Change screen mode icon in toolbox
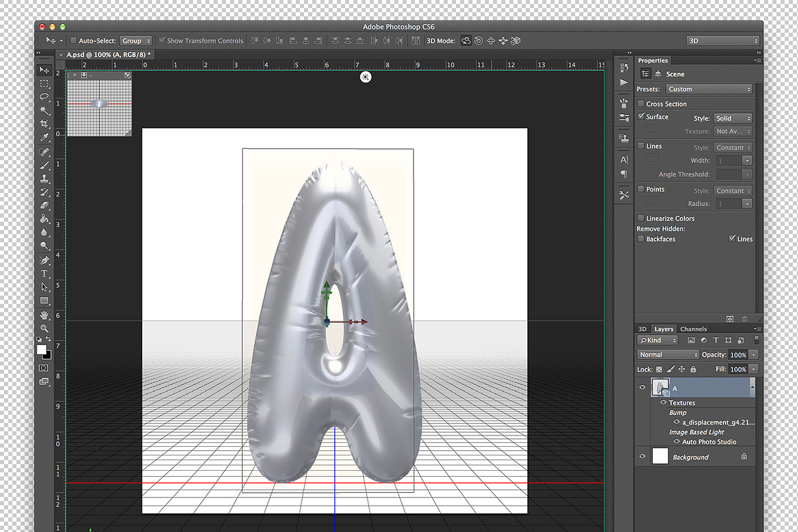 pos(44,382)
